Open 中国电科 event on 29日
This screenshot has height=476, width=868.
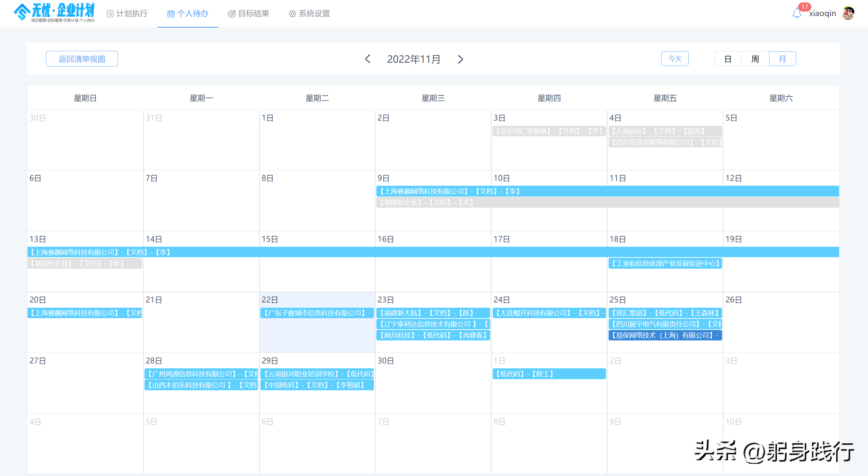pos(317,385)
